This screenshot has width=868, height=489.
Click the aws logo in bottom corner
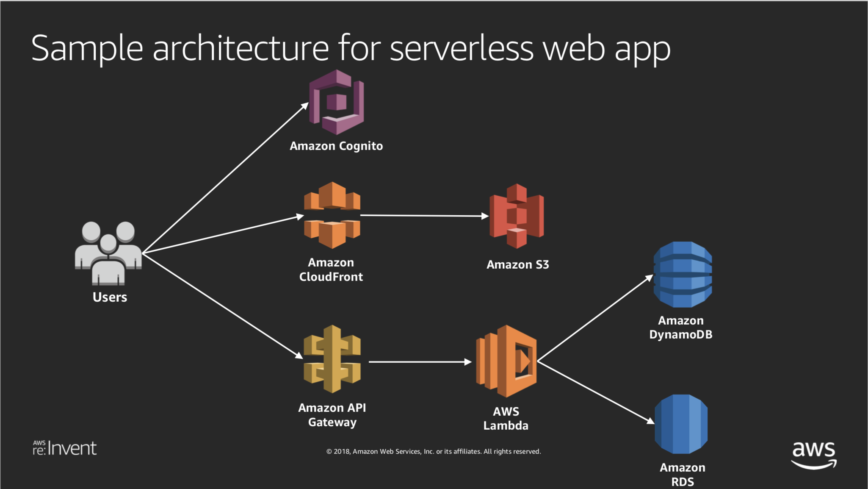tap(814, 455)
